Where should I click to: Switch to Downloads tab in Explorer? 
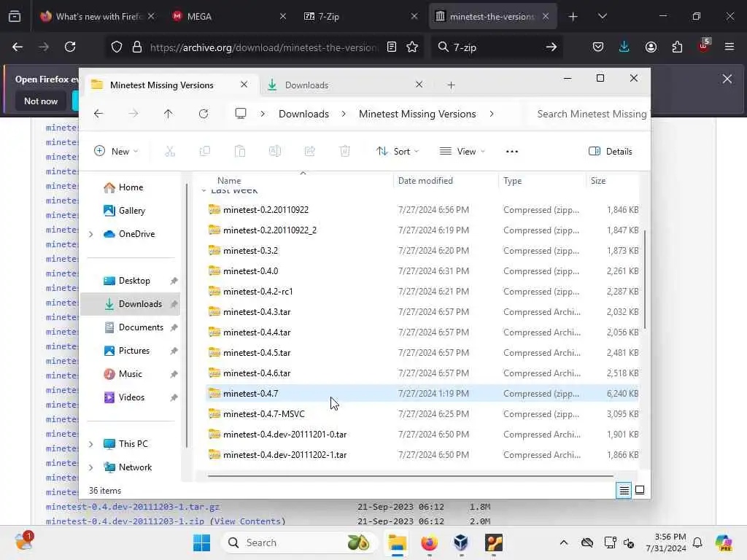345,85
